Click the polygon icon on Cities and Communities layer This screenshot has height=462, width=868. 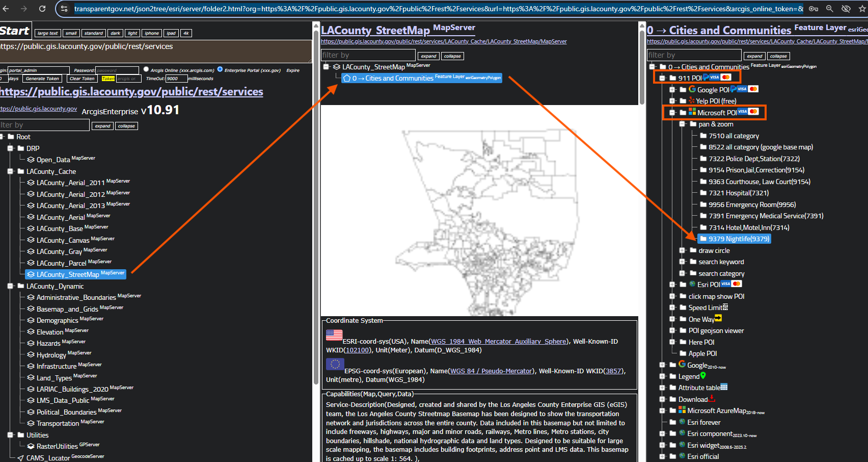click(x=347, y=78)
